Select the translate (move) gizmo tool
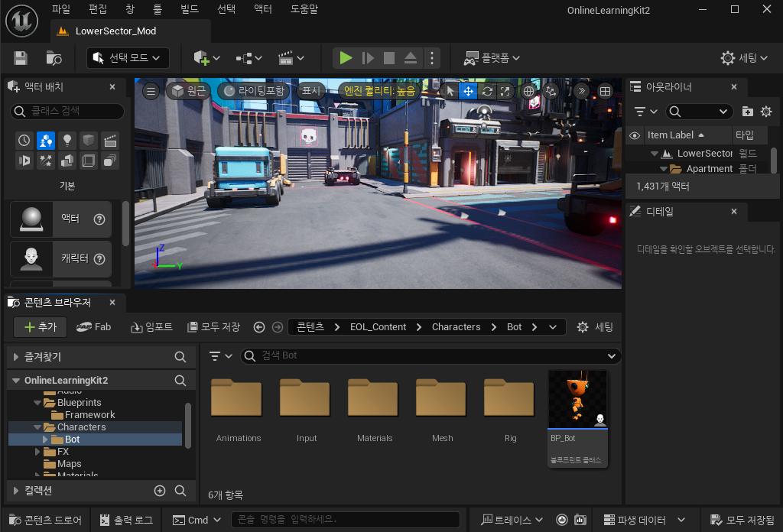Screen dimensions: 783x532 click(x=468, y=91)
